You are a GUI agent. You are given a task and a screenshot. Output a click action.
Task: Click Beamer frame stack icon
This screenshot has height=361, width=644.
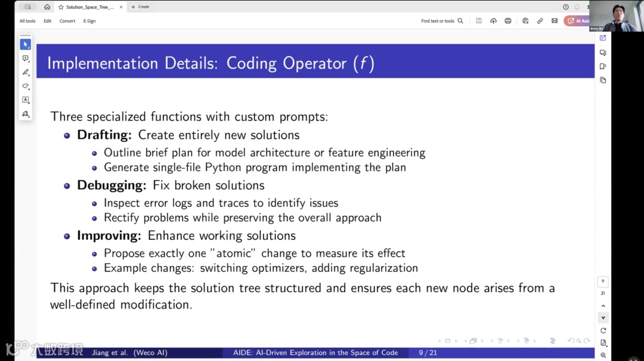473,341
